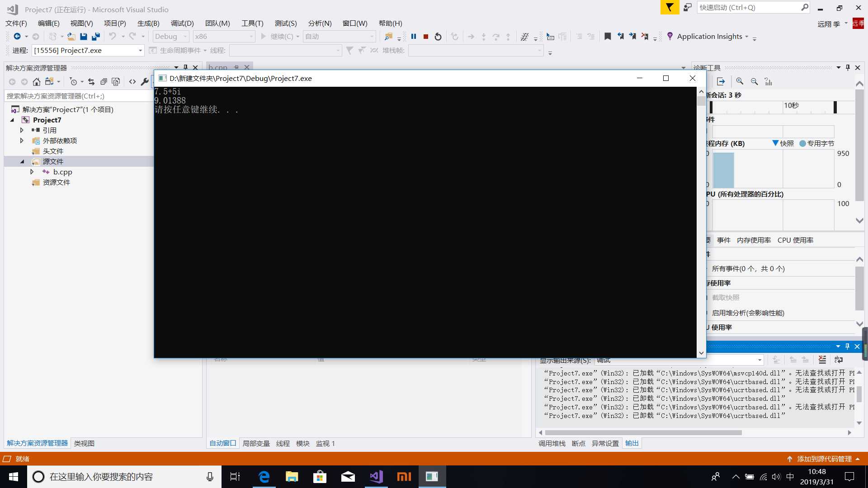868x488 pixels.
Task: Open Solution Explorer Home view
Action: pyautogui.click(x=37, y=82)
